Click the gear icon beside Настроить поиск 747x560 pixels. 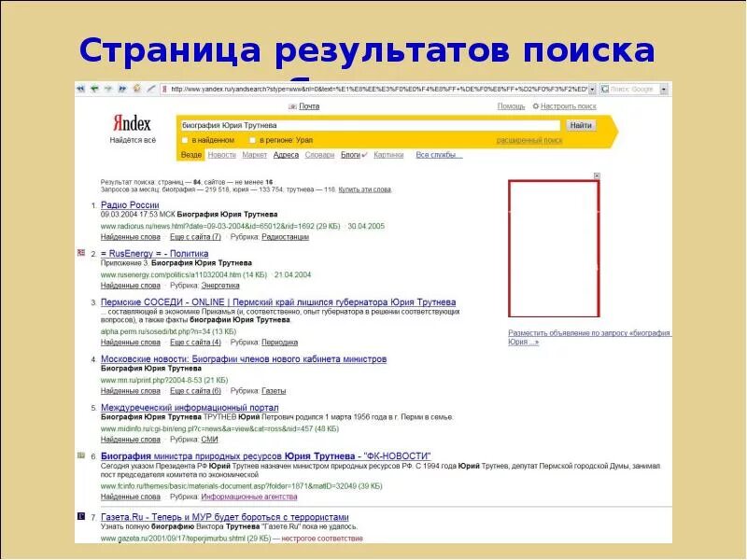[x=535, y=106]
